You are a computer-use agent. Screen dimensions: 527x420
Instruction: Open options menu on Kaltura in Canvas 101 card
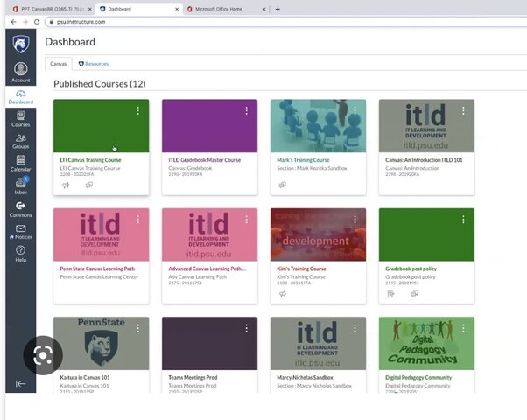click(x=137, y=329)
